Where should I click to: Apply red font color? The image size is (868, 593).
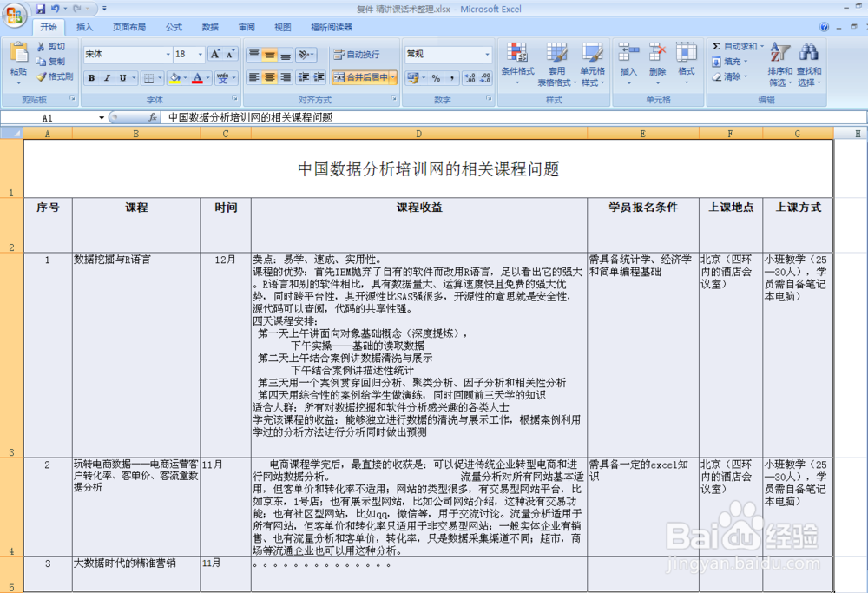[197, 78]
